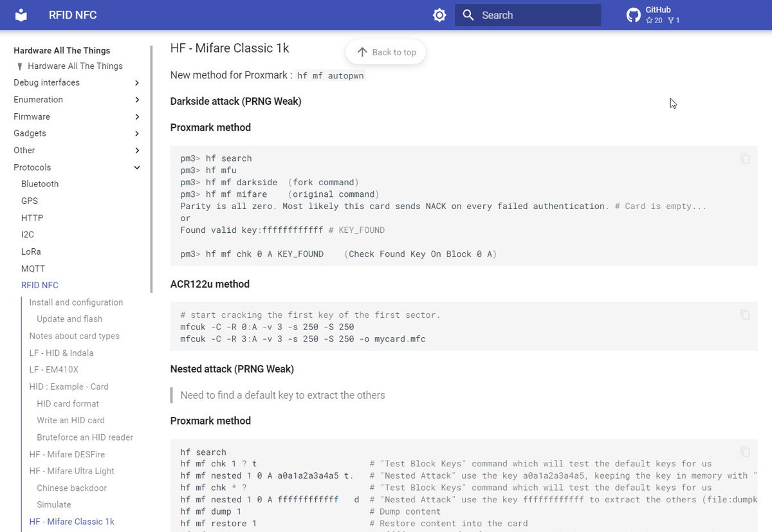Jump to Update and flash
Viewport: 772px width, 532px height.
69,319
